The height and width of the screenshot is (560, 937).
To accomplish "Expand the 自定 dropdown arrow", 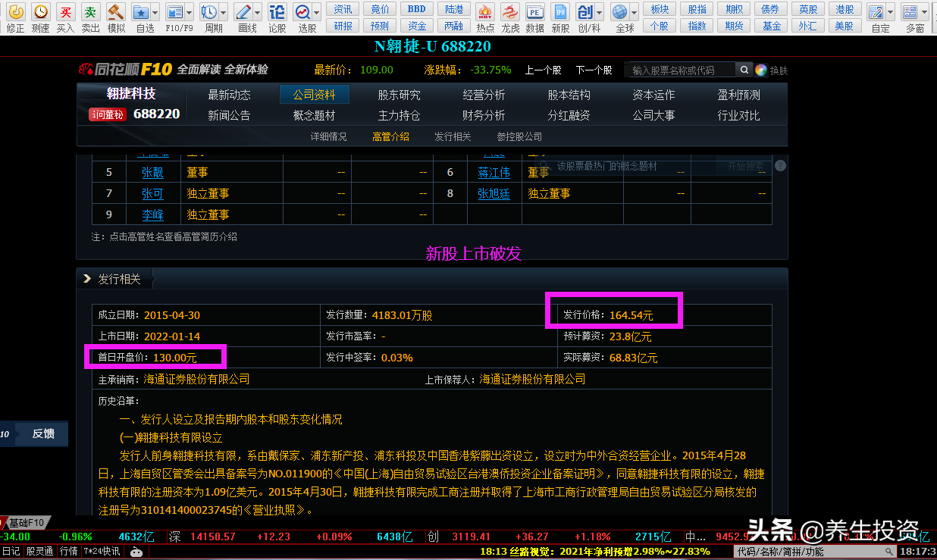I will coord(889,13).
